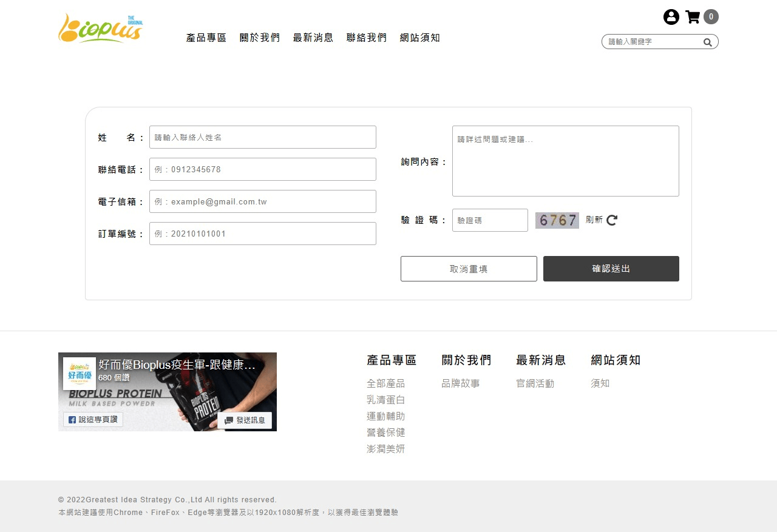Click the captcha refresh arrow icon
This screenshot has width=777, height=532.
point(612,220)
